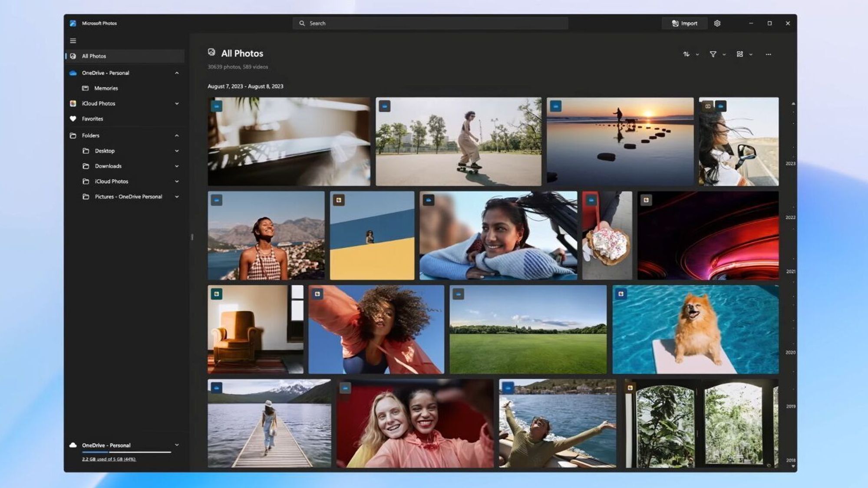Click the gallery layout view icon
Viewport: 868px width, 488px height.
[x=740, y=54]
